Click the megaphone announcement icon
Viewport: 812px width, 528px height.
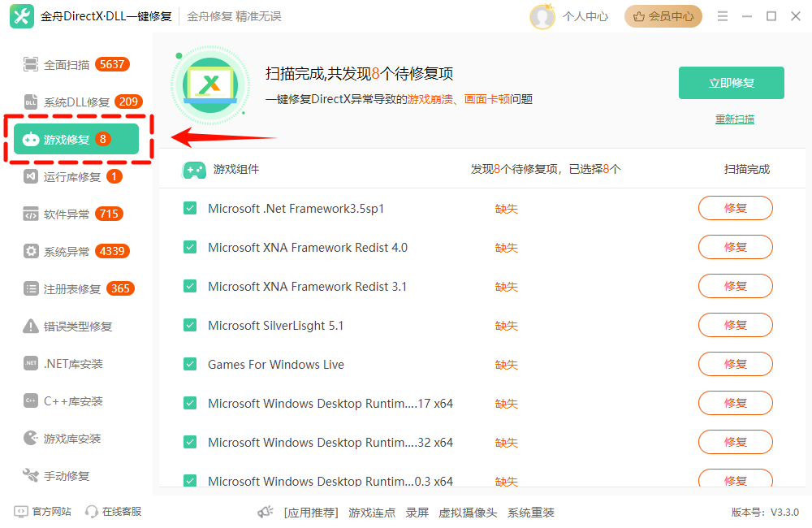266,512
